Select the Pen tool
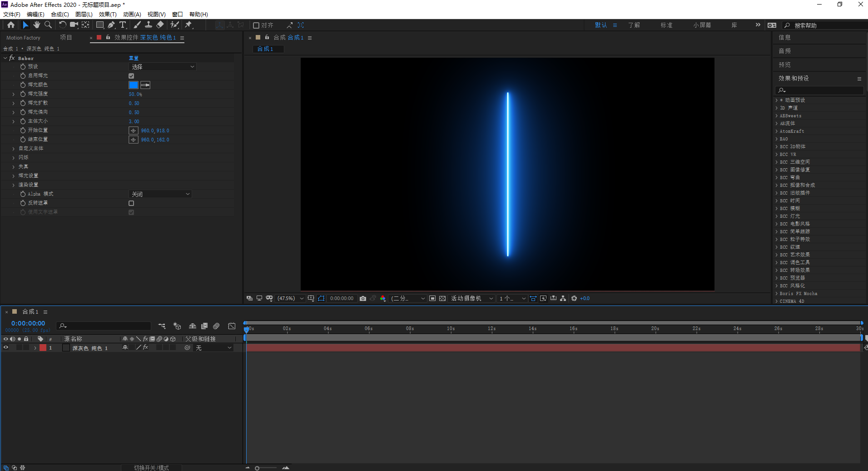868x471 pixels. (x=111, y=25)
